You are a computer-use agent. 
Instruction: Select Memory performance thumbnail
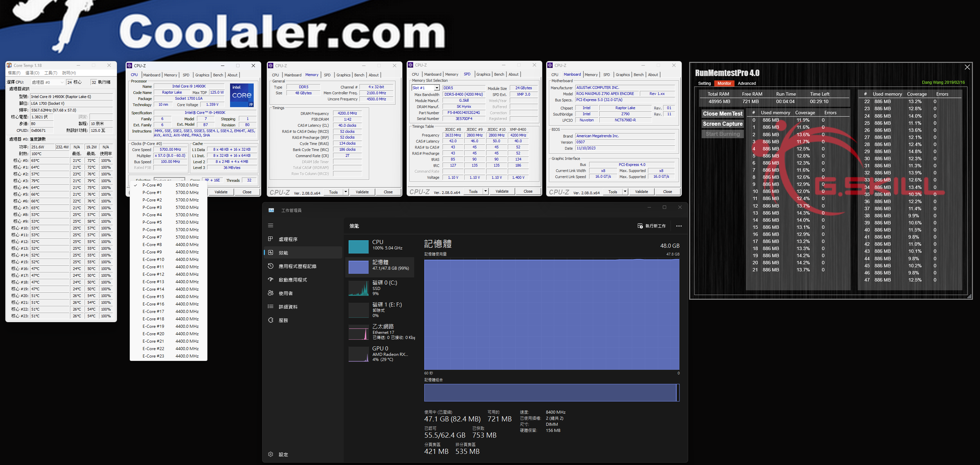(x=358, y=267)
